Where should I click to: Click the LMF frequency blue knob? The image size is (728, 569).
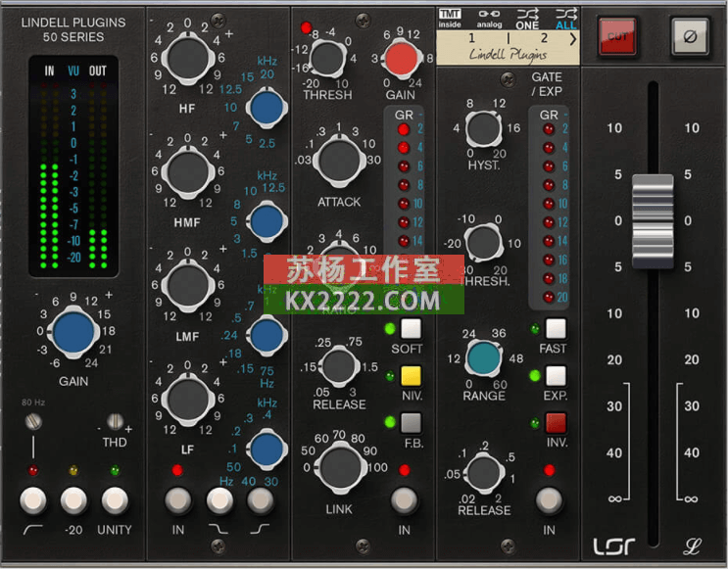tap(267, 335)
